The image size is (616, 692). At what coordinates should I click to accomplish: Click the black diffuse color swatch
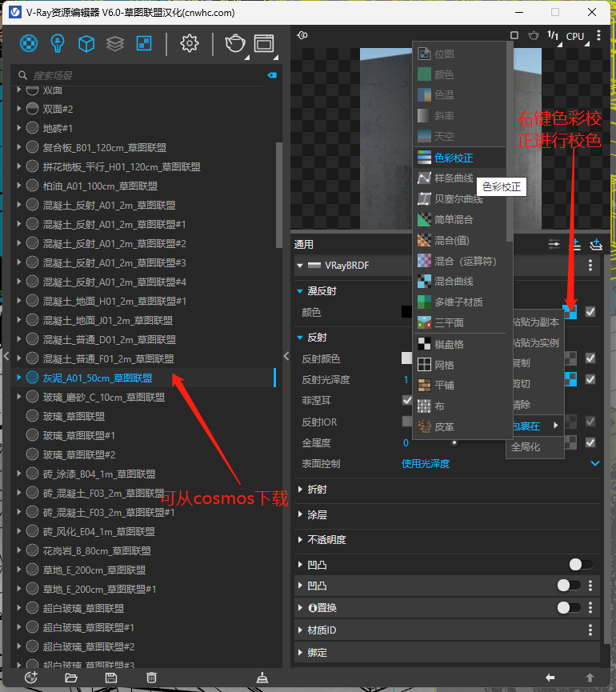(406, 312)
